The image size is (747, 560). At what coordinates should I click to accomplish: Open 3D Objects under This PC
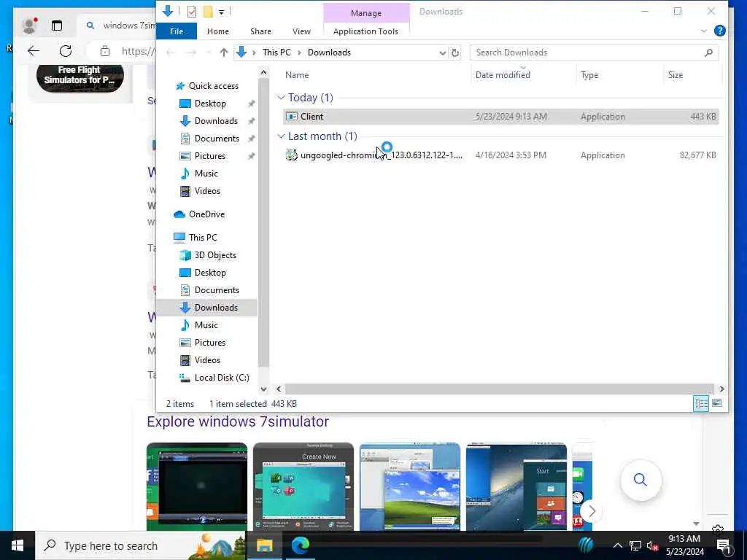tap(215, 255)
